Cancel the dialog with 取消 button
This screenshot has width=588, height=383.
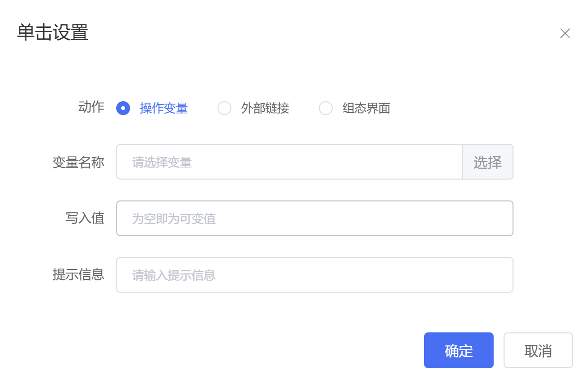tap(538, 350)
